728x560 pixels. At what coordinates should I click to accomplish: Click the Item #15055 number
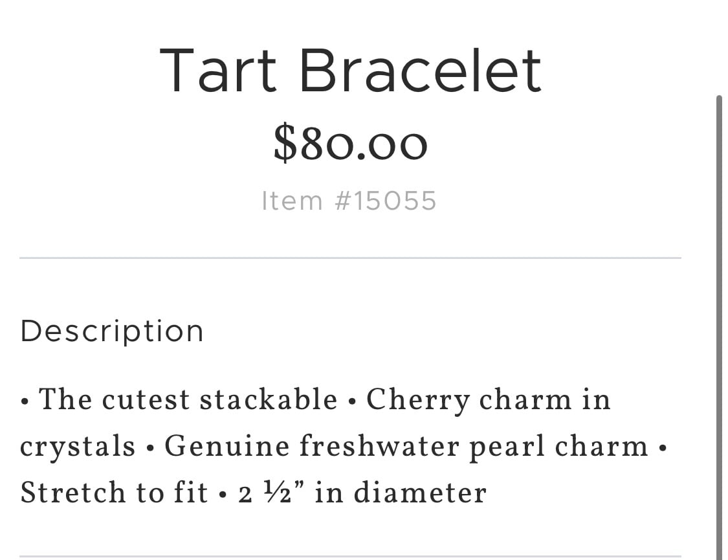click(349, 201)
